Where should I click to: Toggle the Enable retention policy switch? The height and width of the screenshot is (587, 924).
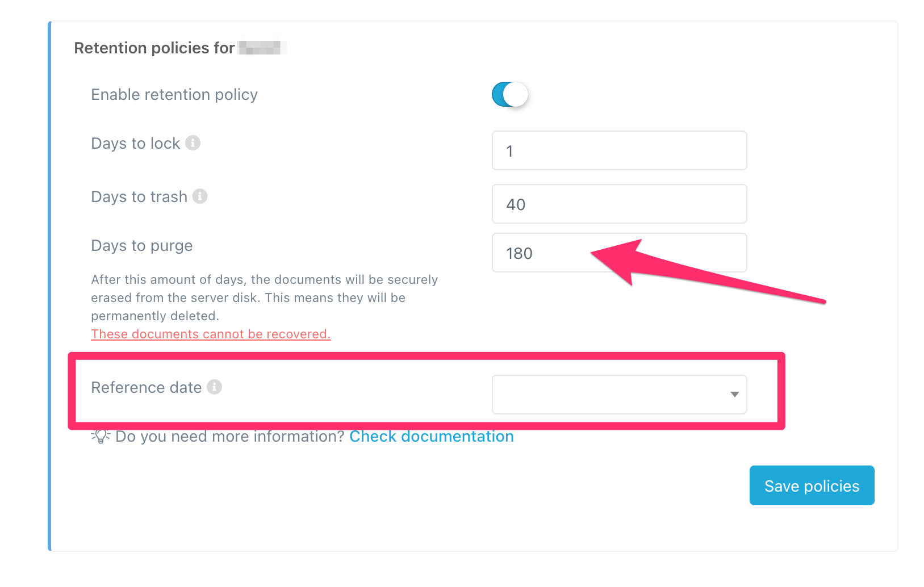pos(509,94)
